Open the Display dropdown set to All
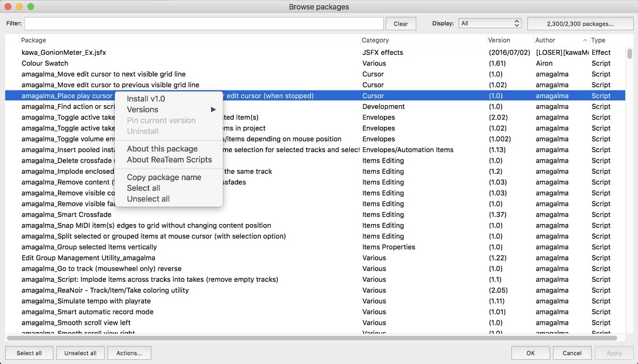The image size is (638, 364). point(490,23)
